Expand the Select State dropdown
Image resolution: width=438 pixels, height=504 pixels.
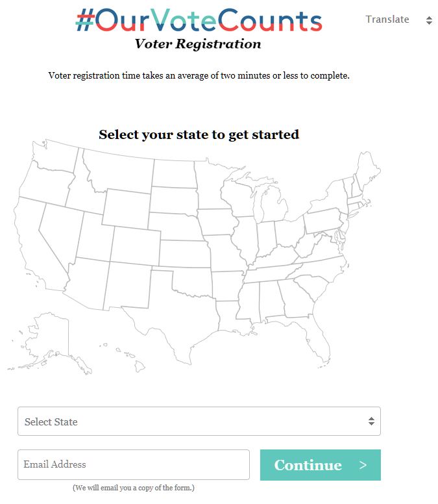point(199,421)
